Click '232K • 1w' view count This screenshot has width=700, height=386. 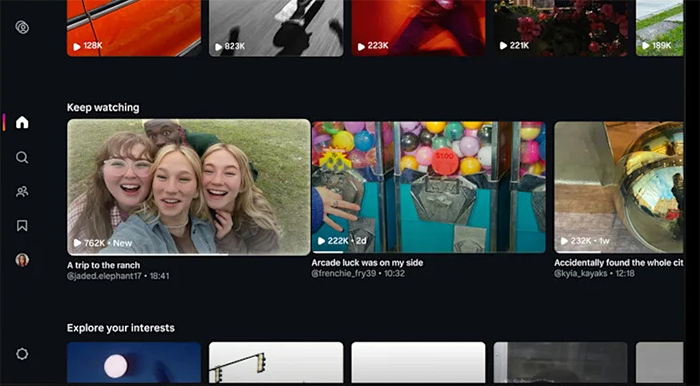point(585,241)
